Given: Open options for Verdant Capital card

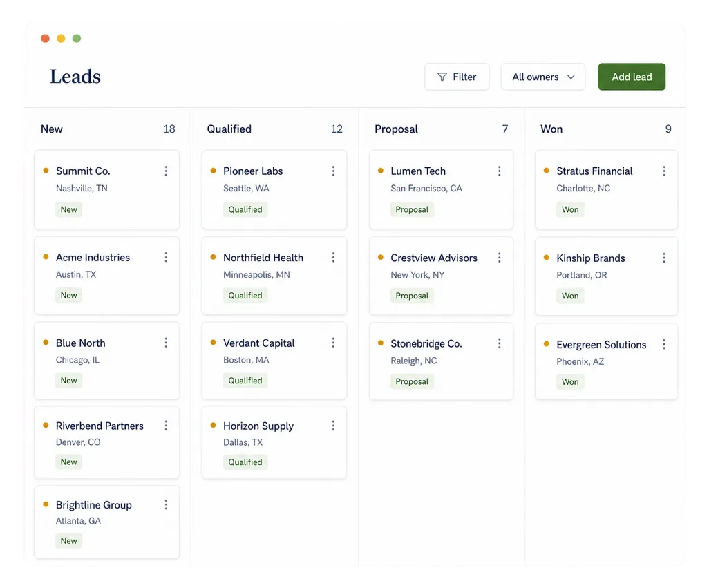Looking at the screenshot, I should (333, 343).
